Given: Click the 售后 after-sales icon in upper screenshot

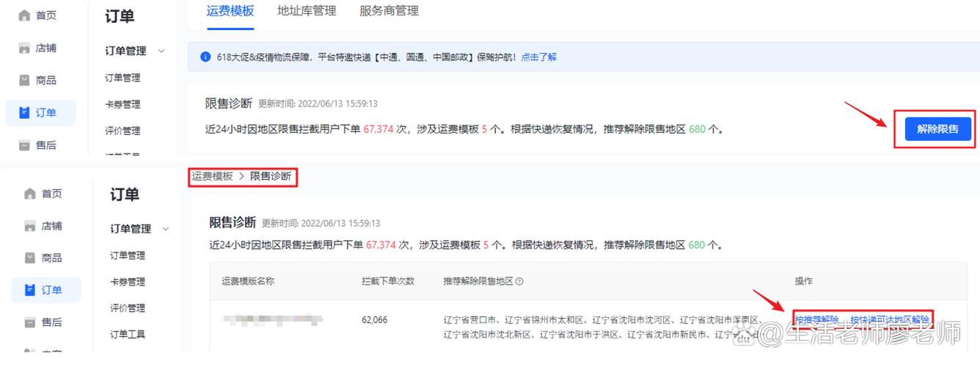Looking at the screenshot, I should [25, 145].
